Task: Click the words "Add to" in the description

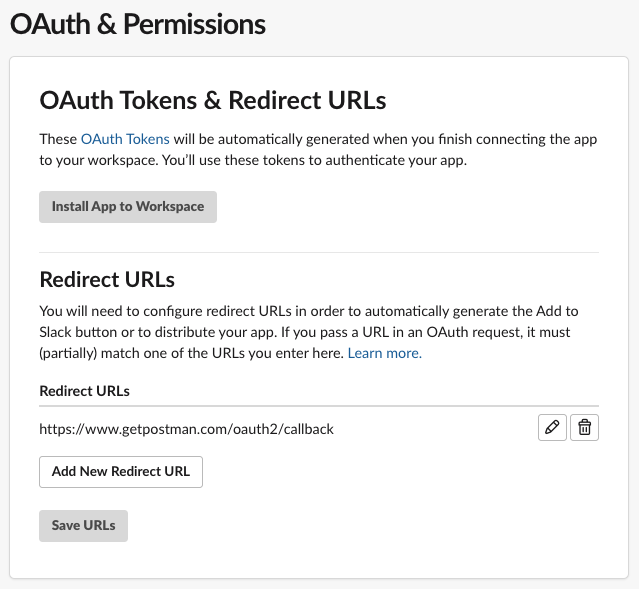Action: tap(557, 311)
